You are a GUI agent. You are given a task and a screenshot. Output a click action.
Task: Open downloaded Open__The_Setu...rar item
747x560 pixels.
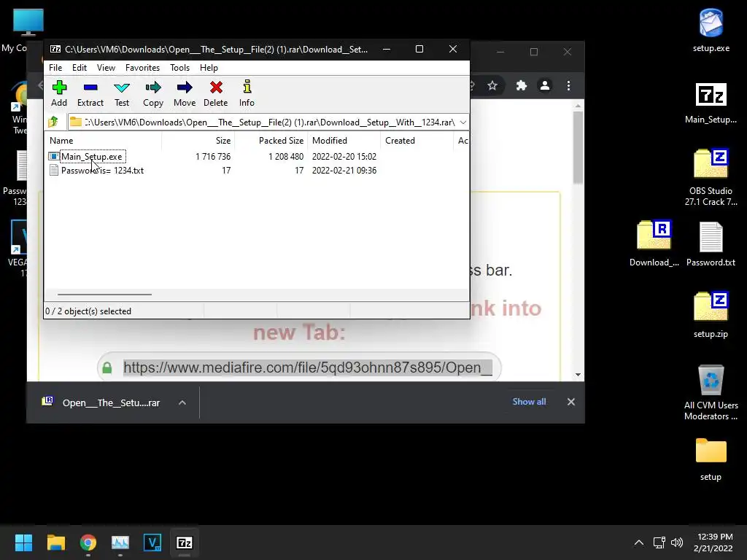[102, 402]
